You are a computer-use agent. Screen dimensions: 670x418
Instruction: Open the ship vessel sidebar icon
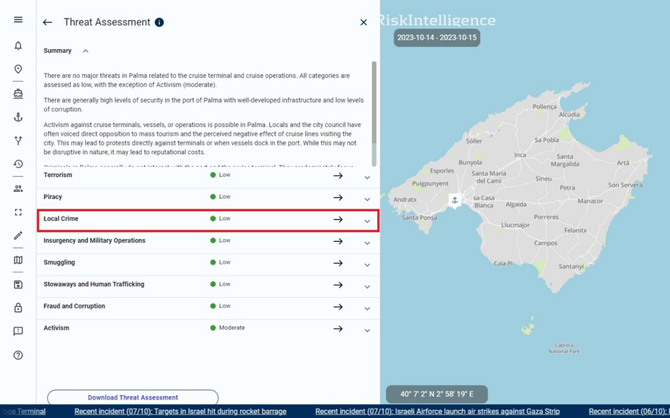coord(18,94)
